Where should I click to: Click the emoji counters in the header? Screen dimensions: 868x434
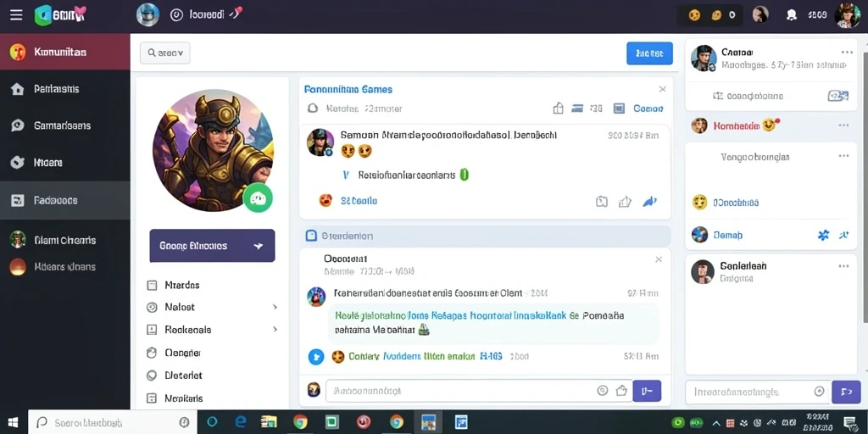[x=712, y=15]
